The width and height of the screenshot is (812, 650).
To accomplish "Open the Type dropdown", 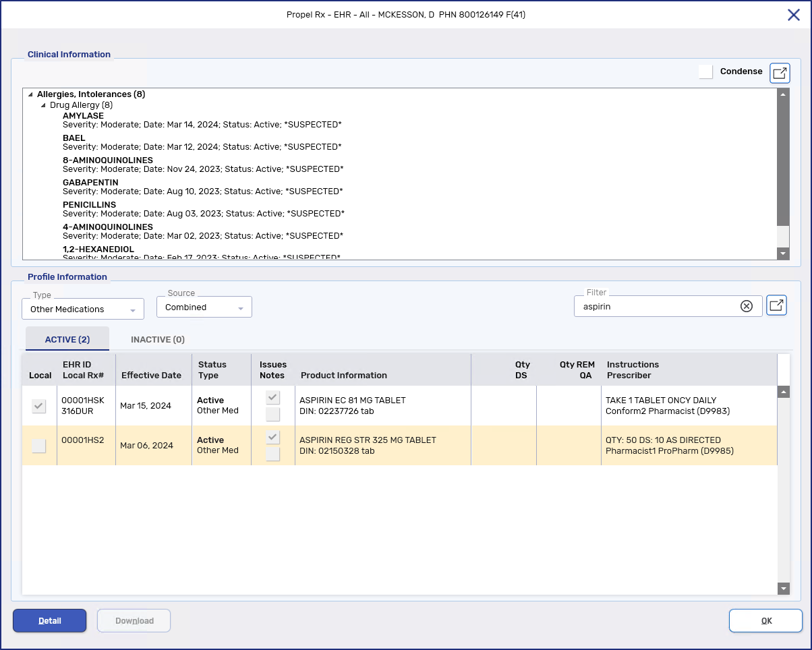I will pos(83,309).
